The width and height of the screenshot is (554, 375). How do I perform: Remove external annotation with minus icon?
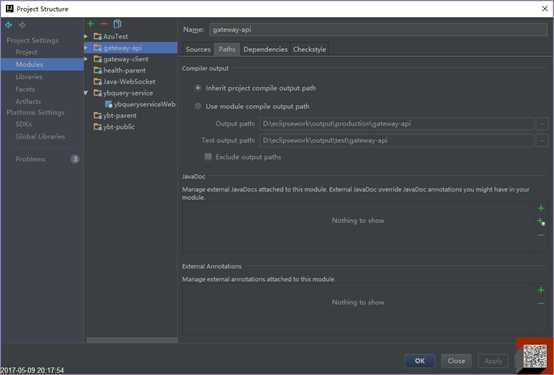click(x=541, y=303)
